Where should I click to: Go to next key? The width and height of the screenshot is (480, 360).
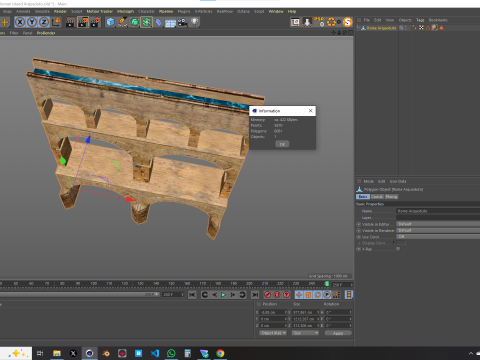pyautogui.click(x=242, y=295)
